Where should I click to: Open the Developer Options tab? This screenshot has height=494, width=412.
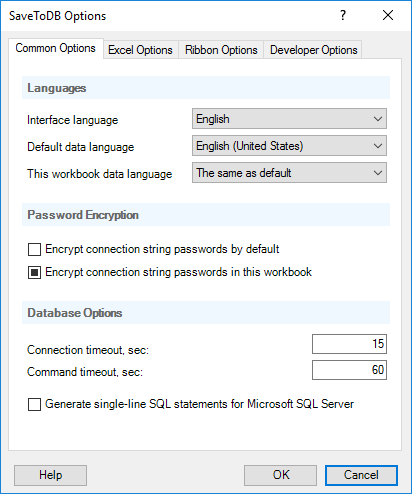[x=313, y=50]
